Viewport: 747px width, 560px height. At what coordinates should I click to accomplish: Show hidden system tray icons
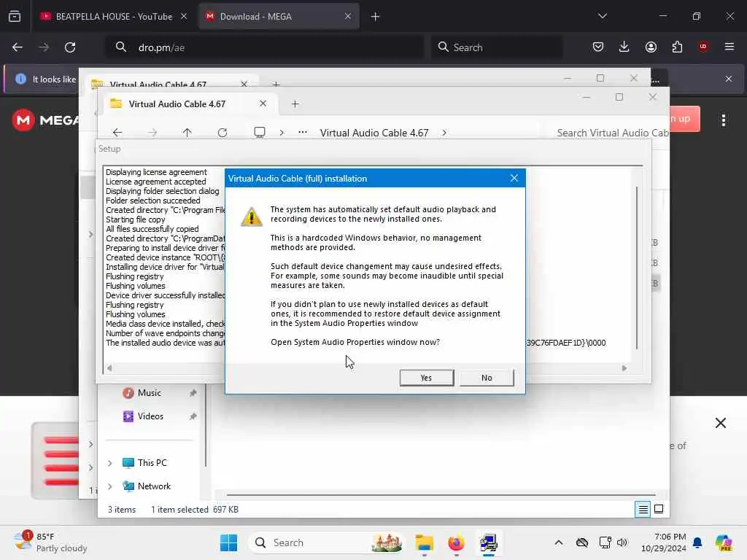pyautogui.click(x=559, y=542)
